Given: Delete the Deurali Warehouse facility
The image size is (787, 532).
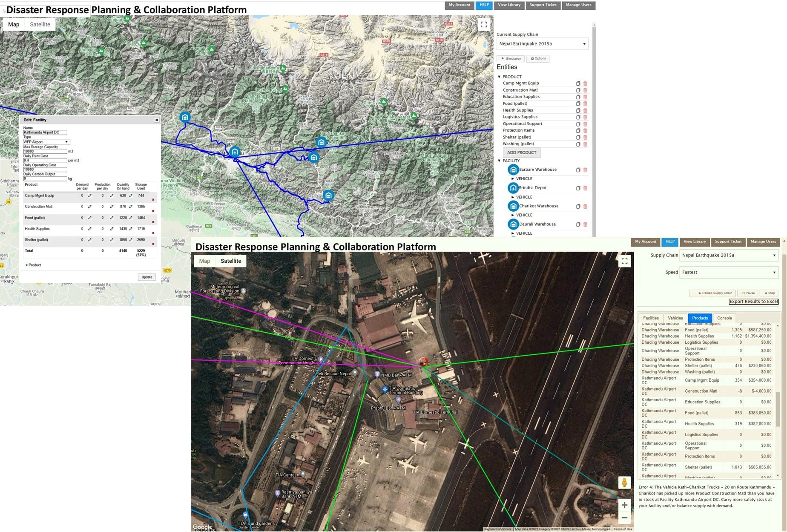Looking at the screenshot, I should [x=585, y=224].
